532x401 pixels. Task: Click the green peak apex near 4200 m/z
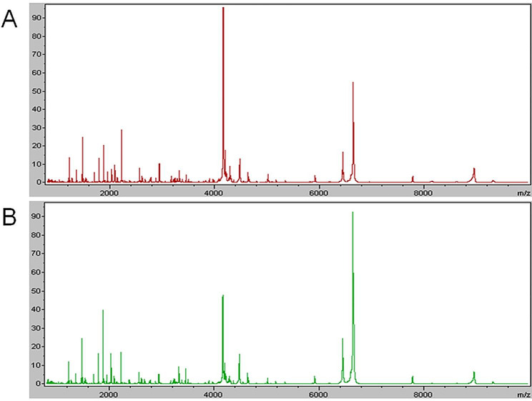(x=223, y=296)
